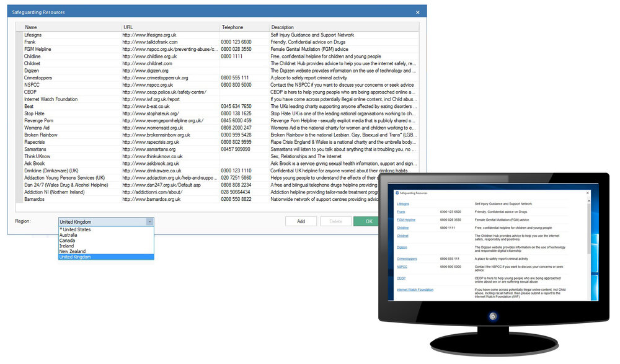
Task: Close the window shown on the monitor
Action: 588,193
